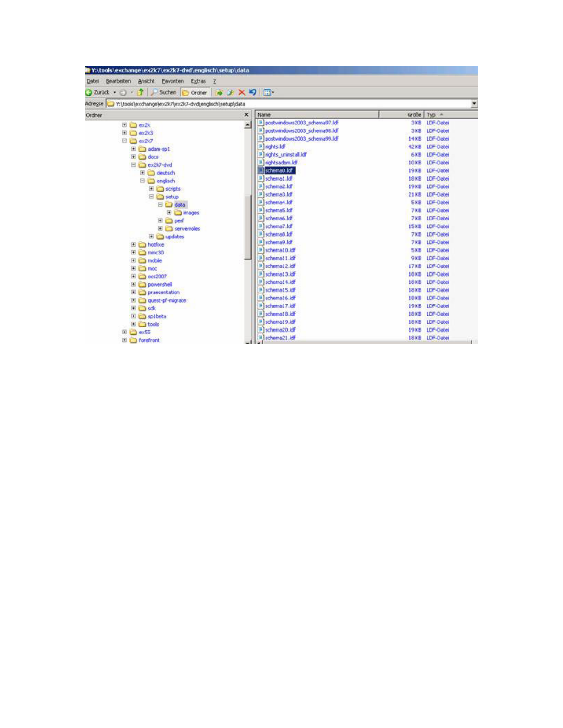Open the views dropdown in toolbar

coord(268,92)
